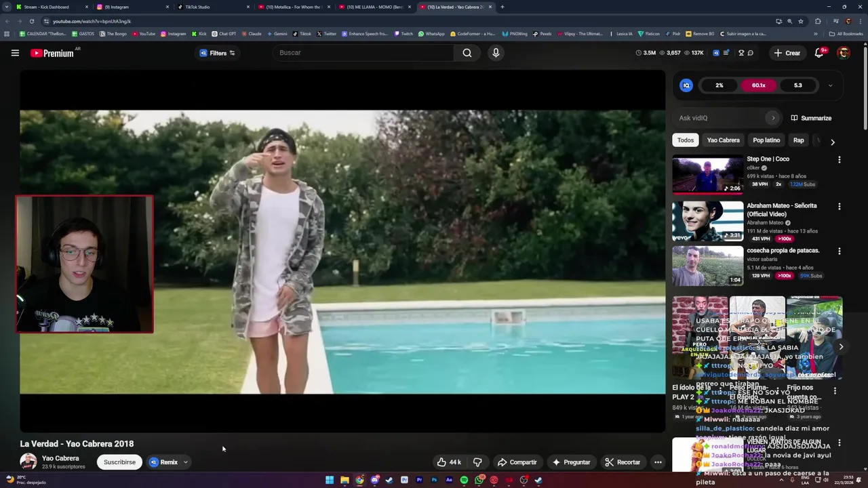Open options menu for Abraham Mateo - Señorita

pos(840,207)
